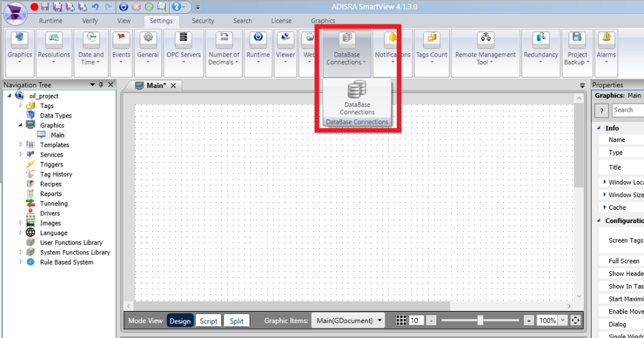The height and width of the screenshot is (338, 644).
Task: Click the Properties help question mark button
Action: pyautogui.click(x=602, y=111)
